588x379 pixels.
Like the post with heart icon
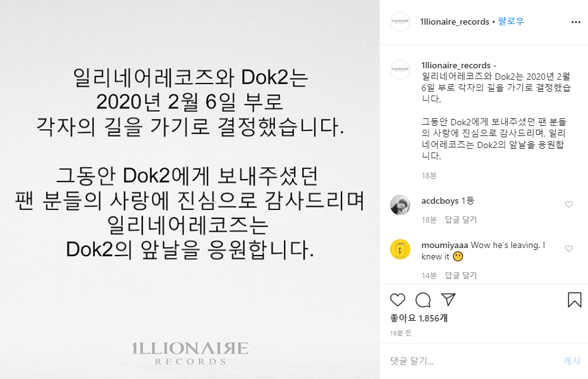(x=398, y=300)
